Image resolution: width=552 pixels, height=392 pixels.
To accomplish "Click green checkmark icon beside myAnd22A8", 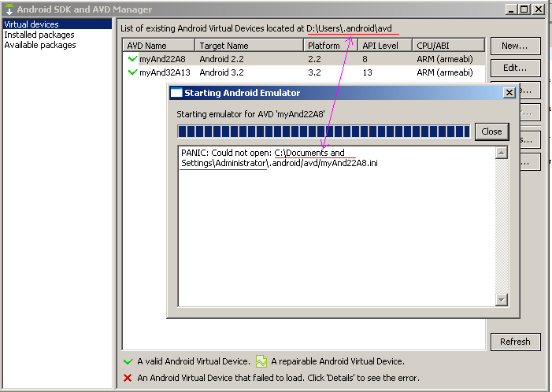I will pyautogui.click(x=133, y=59).
